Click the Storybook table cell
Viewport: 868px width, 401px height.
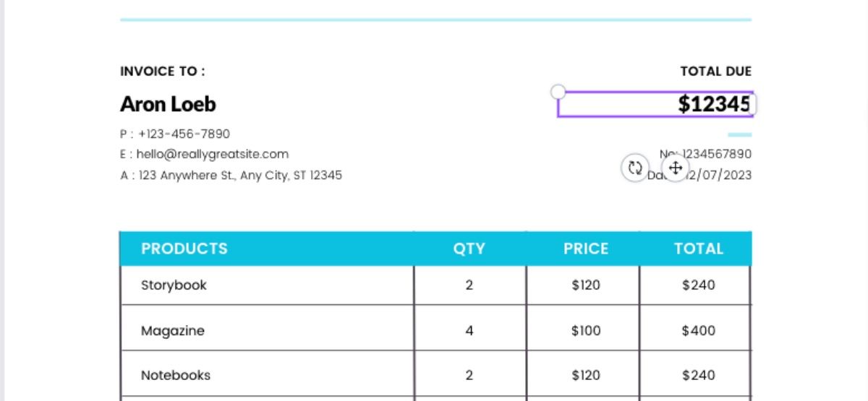pos(174,285)
